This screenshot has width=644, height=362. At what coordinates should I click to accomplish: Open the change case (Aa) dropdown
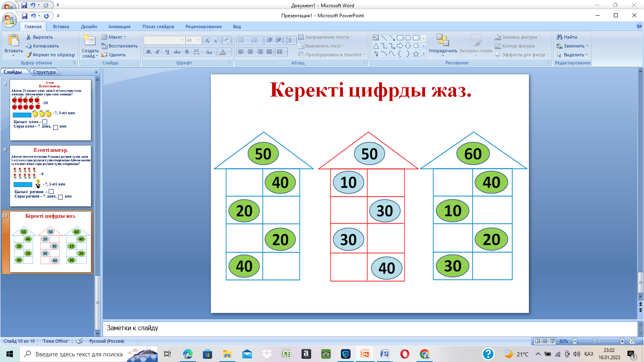pyautogui.click(x=210, y=52)
